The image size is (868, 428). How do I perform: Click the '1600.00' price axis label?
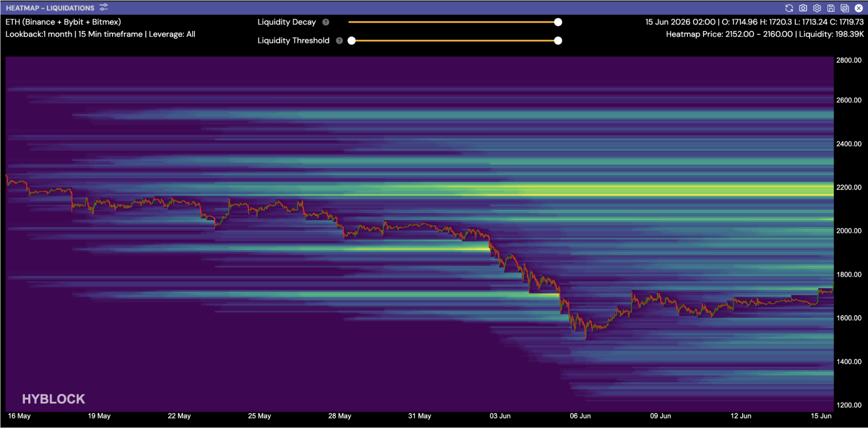point(848,318)
